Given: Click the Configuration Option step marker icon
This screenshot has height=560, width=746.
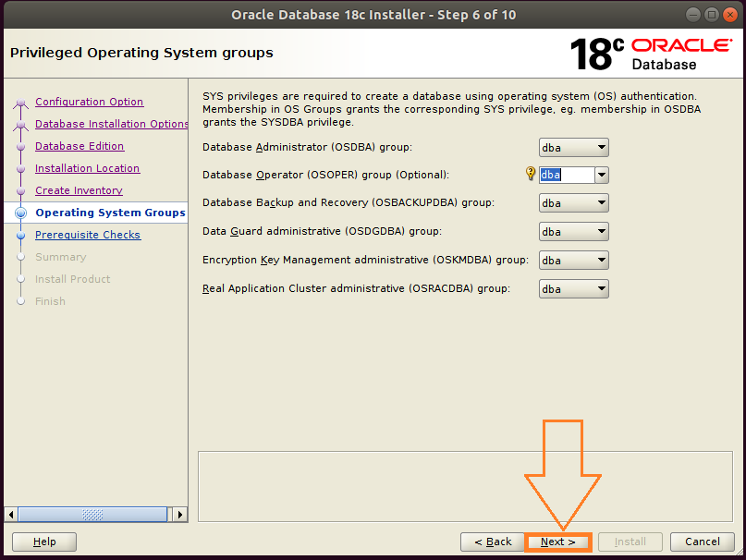Looking at the screenshot, I should [20, 103].
